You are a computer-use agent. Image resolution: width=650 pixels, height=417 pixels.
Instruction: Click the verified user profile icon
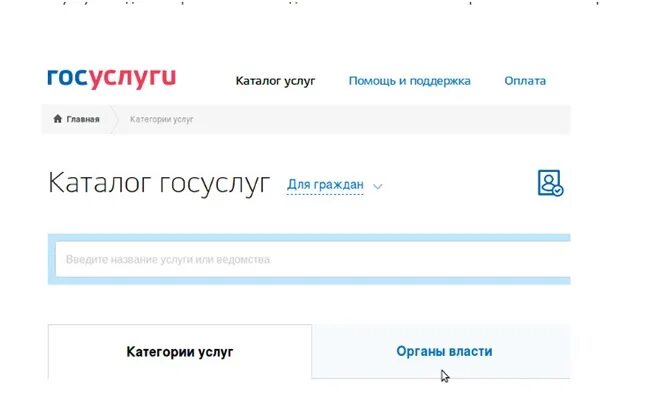[550, 183]
